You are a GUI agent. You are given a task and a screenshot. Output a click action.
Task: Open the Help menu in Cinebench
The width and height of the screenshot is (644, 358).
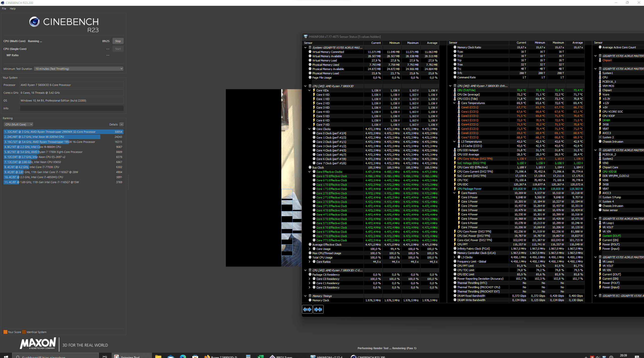pos(13,9)
